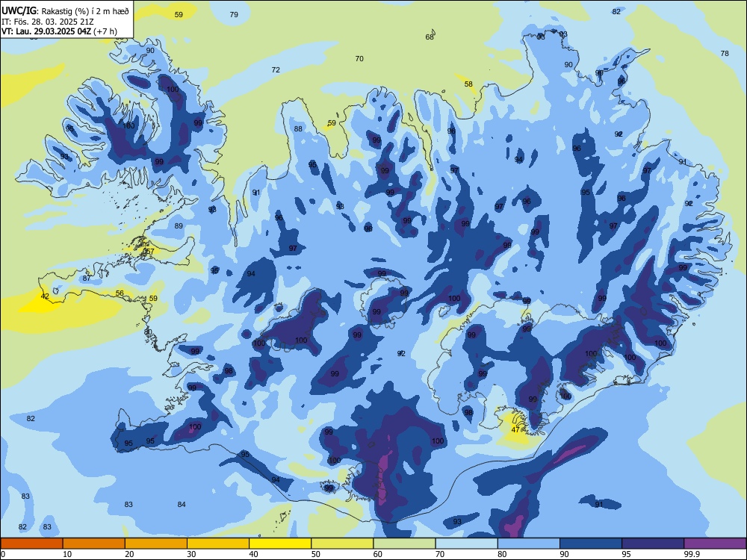Screen dimensions: 747x560
Task: Click the legend label '95'
Action: click(627, 554)
